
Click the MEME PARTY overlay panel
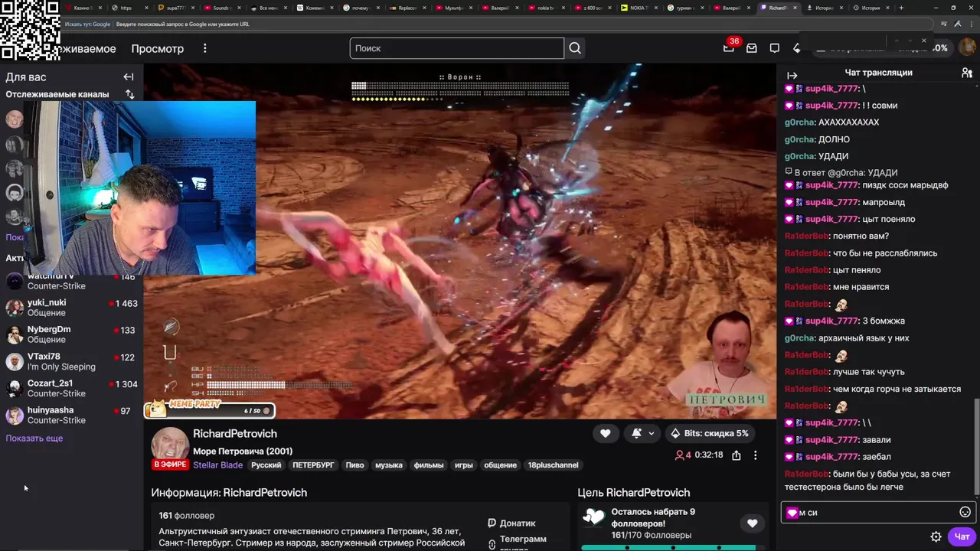pos(210,409)
